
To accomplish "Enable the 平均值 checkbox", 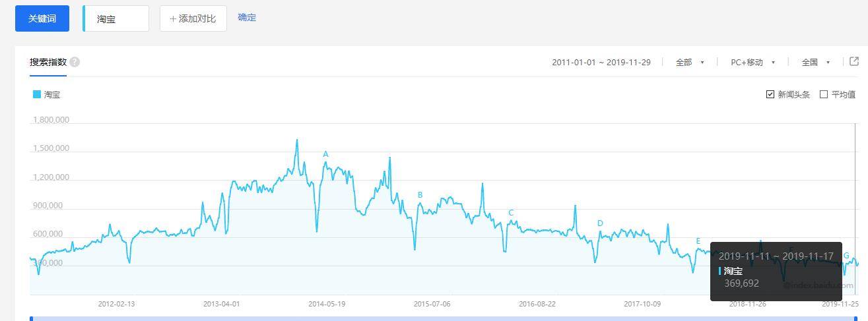I will click(824, 94).
